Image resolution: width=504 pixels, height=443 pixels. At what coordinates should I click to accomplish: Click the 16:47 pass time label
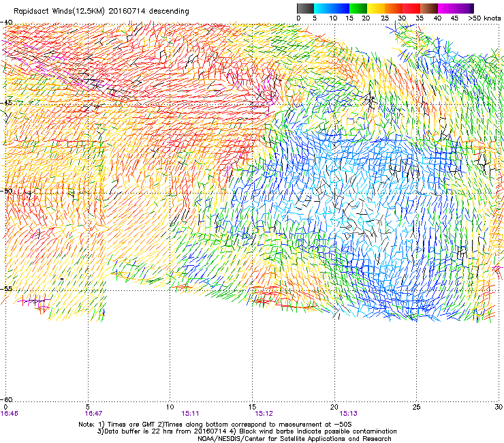[x=93, y=414]
